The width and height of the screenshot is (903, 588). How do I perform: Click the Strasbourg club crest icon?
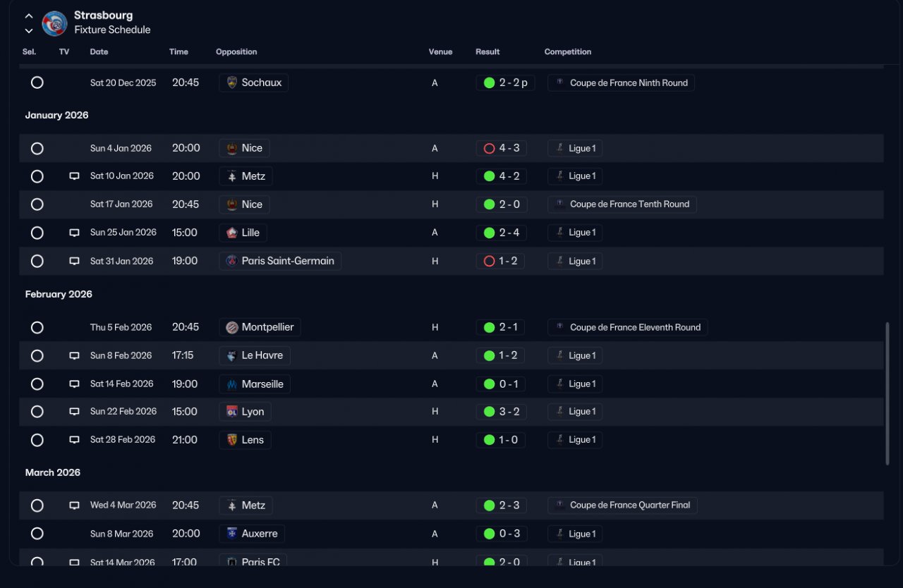click(54, 23)
